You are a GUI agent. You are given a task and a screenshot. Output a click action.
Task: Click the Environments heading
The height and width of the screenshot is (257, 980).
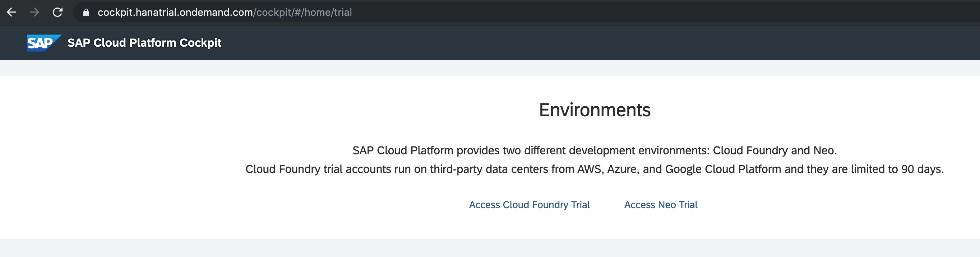pyautogui.click(x=595, y=110)
